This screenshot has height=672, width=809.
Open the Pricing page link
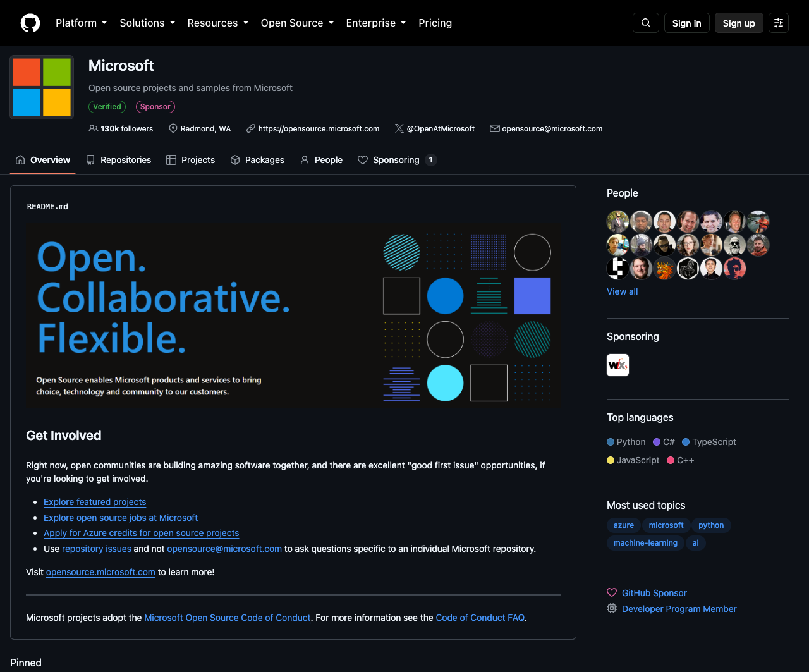pos(435,23)
